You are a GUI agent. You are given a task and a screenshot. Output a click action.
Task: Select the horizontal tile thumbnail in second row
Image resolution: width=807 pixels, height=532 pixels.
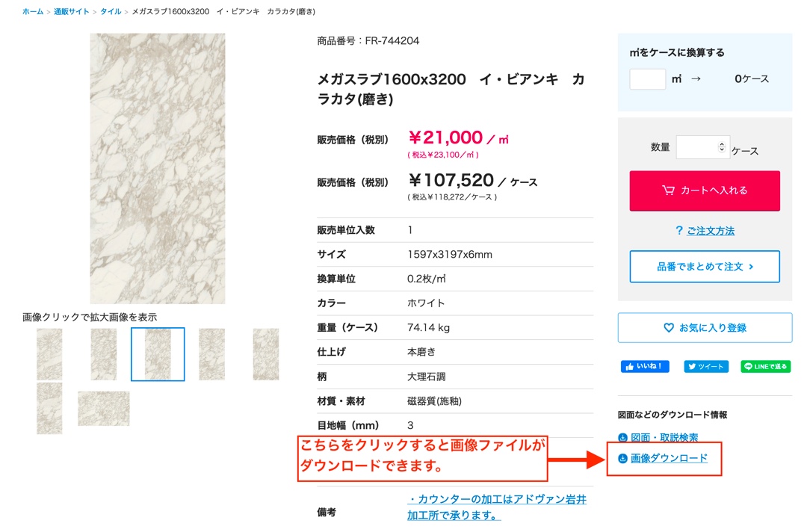point(104,408)
